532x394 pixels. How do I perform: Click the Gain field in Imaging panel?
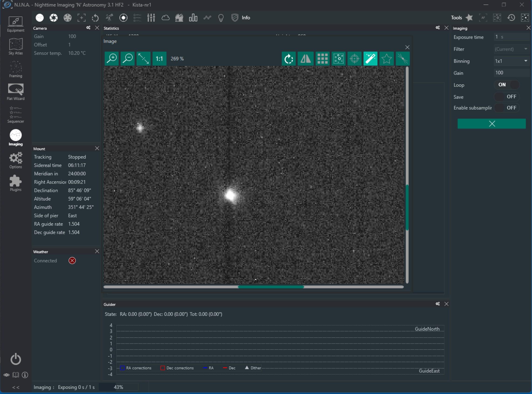[512, 73]
